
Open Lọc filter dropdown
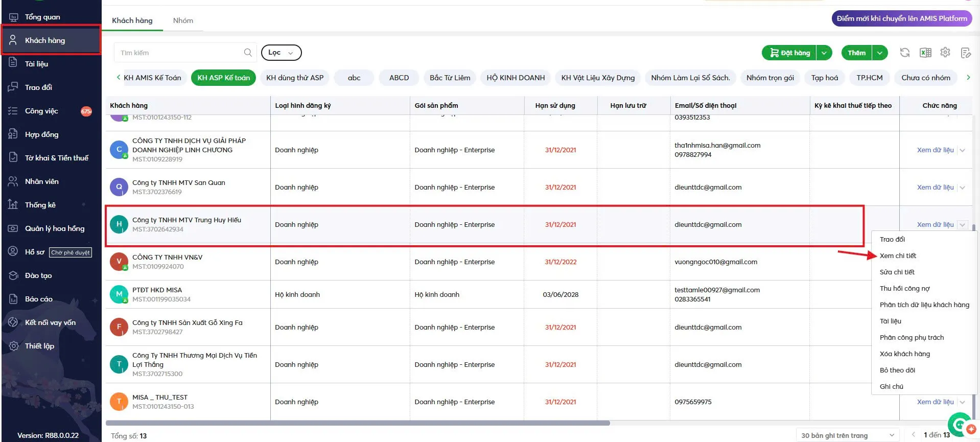(281, 53)
